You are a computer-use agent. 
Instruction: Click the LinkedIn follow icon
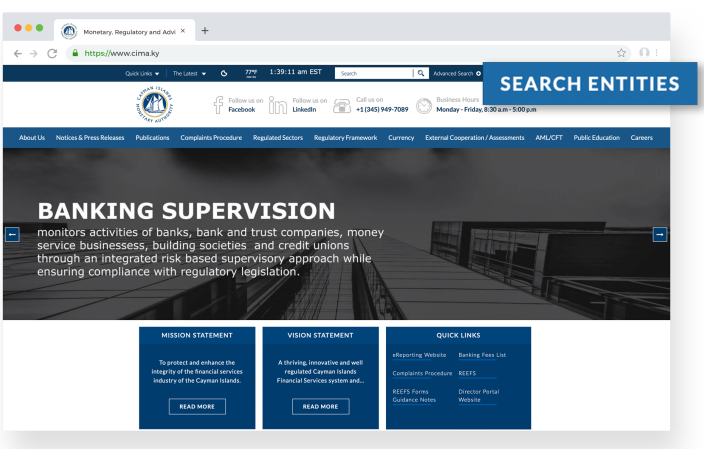[277, 104]
